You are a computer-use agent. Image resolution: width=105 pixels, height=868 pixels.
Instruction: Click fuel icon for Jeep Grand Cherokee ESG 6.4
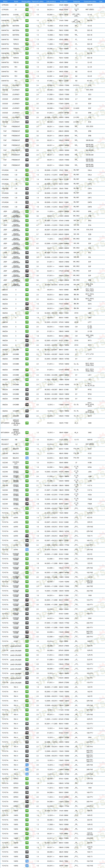(x=27, y=248)
